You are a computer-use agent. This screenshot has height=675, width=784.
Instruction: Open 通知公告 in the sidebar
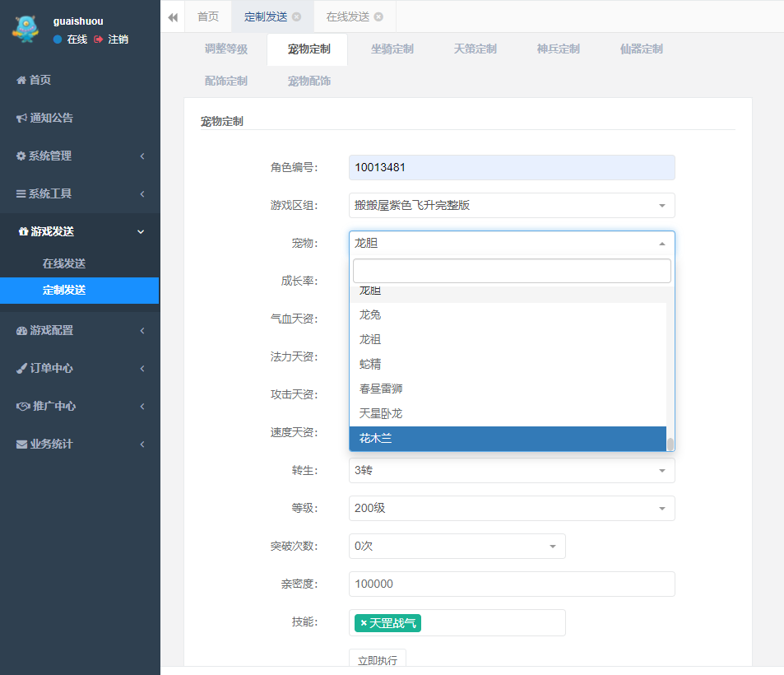pos(51,118)
